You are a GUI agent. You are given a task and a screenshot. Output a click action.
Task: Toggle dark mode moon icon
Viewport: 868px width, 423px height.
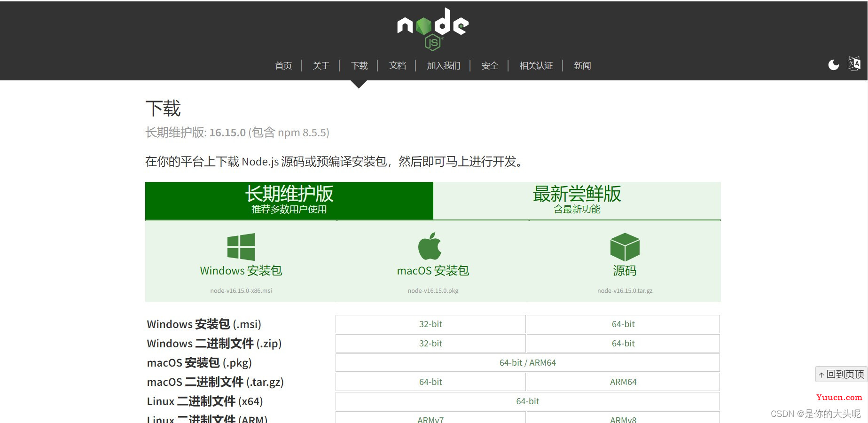834,65
